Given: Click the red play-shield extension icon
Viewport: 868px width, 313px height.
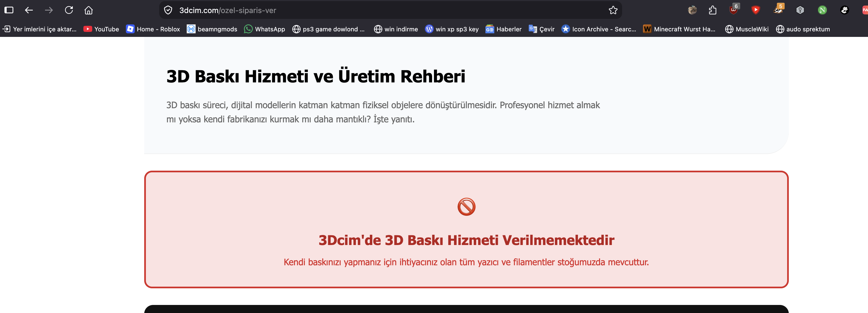Looking at the screenshot, I should pos(756,10).
